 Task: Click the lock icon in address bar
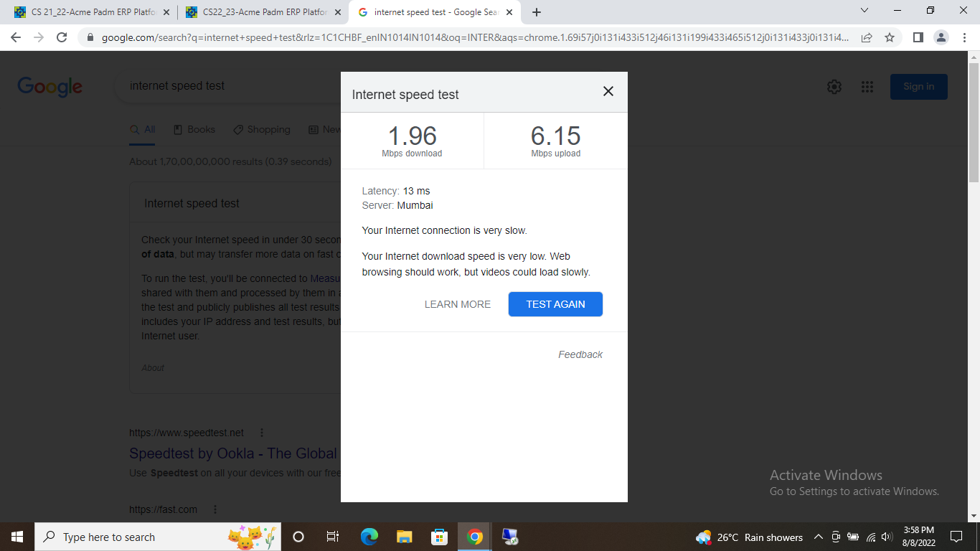tap(90, 37)
